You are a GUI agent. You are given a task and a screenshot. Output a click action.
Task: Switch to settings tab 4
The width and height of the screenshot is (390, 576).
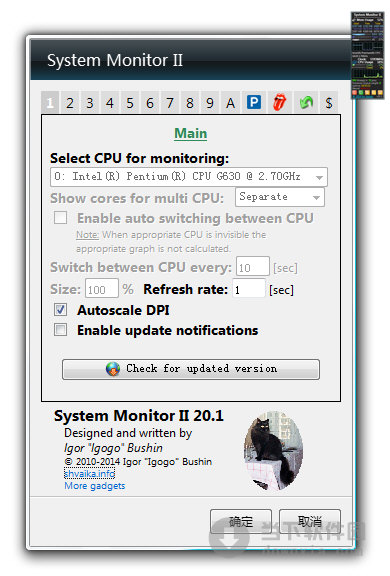click(x=110, y=102)
